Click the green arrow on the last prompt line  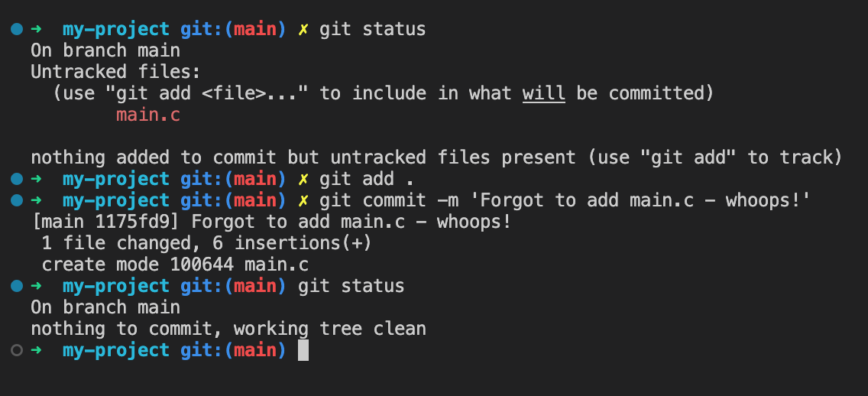tap(36, 350)
